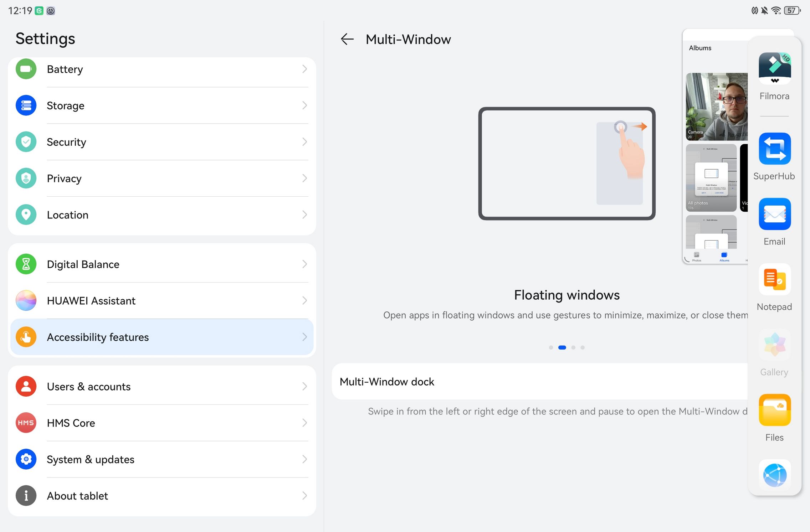
Task: Switch to the Photos tab in Gallery
Action: (696, 257)
